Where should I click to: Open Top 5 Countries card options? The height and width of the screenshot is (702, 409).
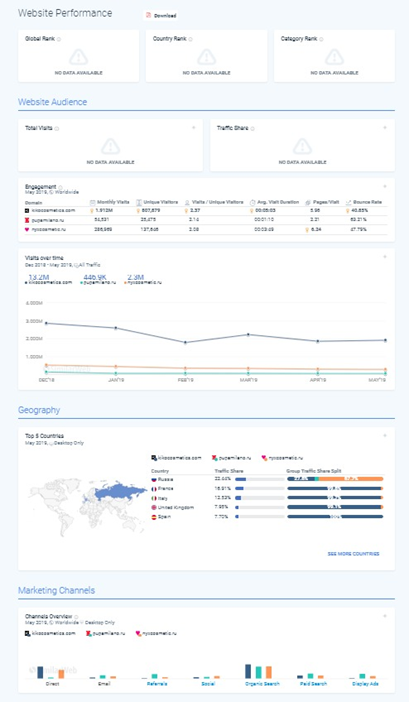[385, 436]
